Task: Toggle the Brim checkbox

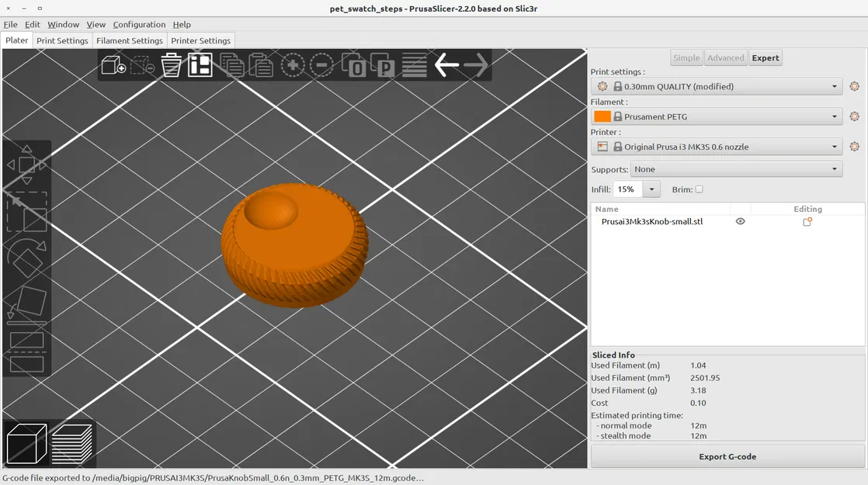Action: pyautogui.click(x=700, y=189)
